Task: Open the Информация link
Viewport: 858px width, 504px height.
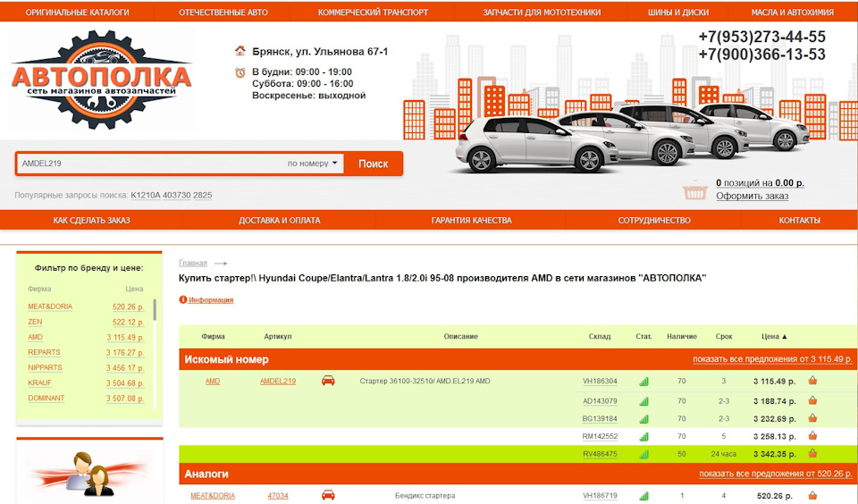Action: coord(211,300)
